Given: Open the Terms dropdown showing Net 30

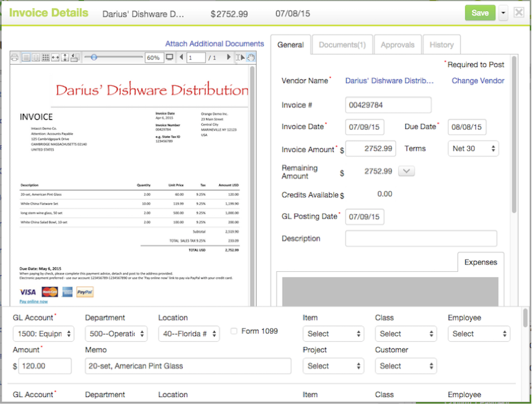Looking at the screenshot, I should coord(473,149).
